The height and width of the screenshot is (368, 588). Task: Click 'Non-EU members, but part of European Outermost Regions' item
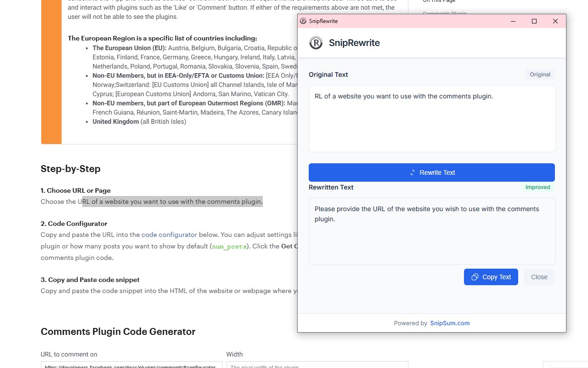[x=194, y=108]
